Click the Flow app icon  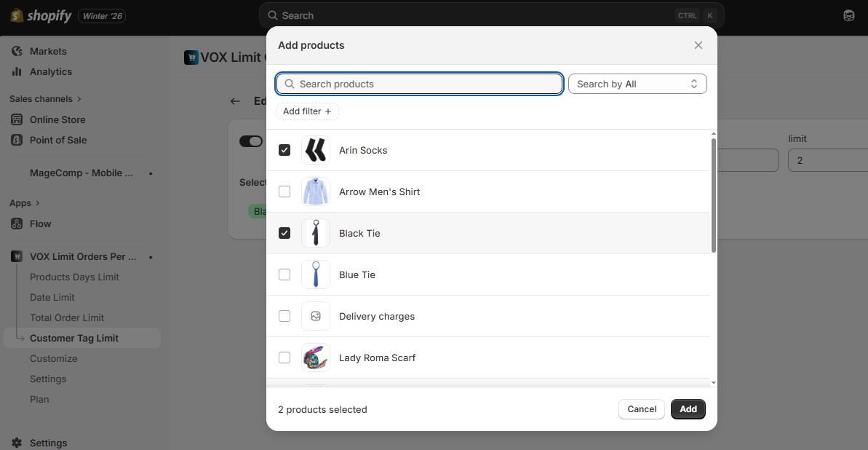[17, 224]
